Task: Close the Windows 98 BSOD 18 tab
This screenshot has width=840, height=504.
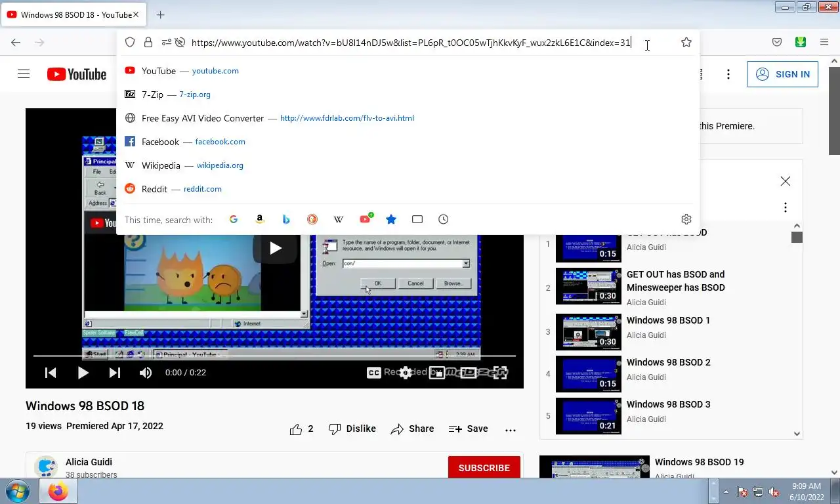Action: click(136, 14)
